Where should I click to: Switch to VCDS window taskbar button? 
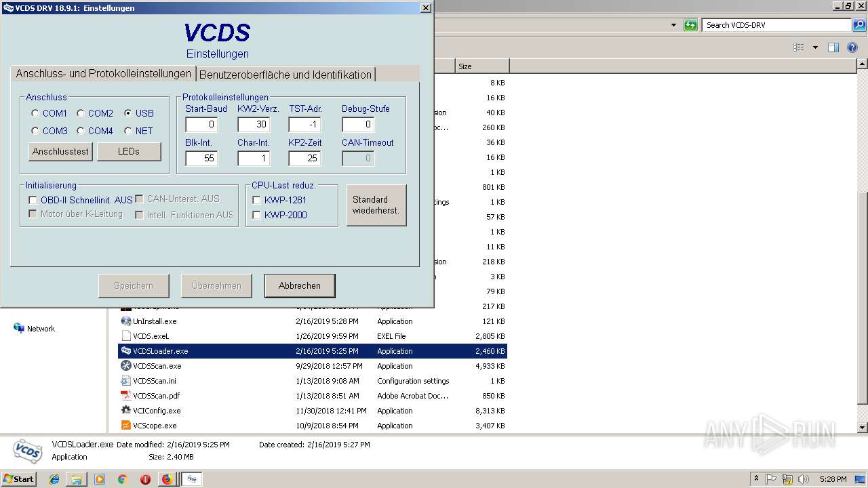(x=192, y=479)
